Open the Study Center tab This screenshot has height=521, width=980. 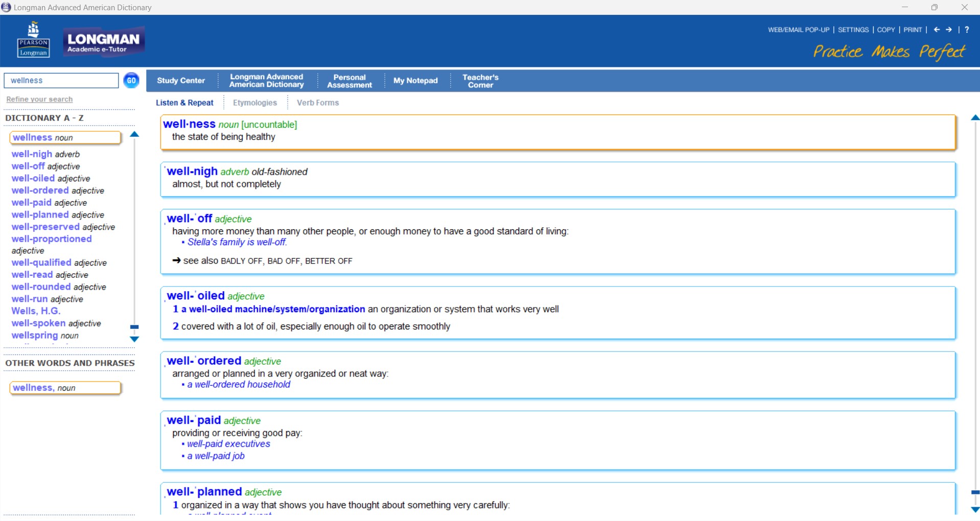click(181, 81)
